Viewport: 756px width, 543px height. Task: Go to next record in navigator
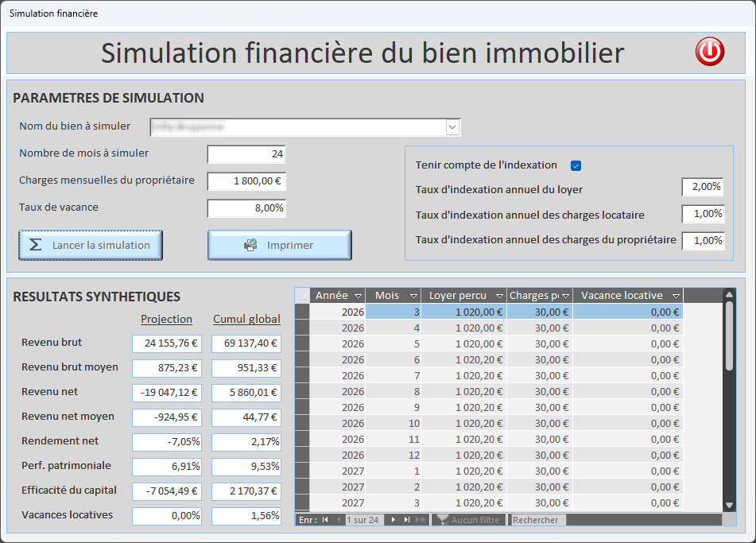point(393,520)
